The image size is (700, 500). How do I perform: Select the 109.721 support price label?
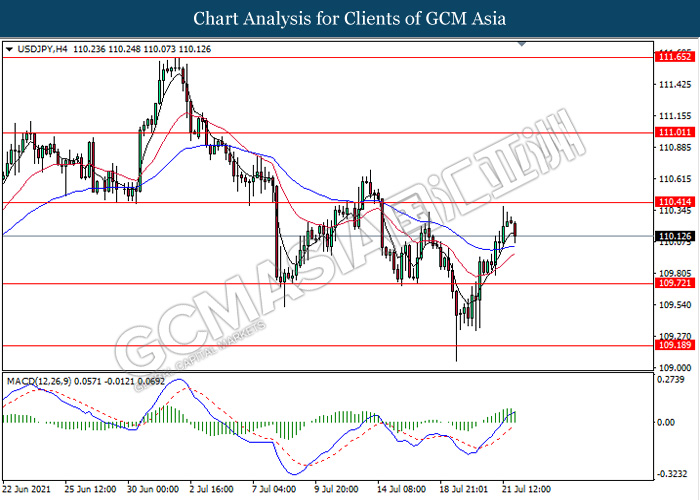[675, 283]
